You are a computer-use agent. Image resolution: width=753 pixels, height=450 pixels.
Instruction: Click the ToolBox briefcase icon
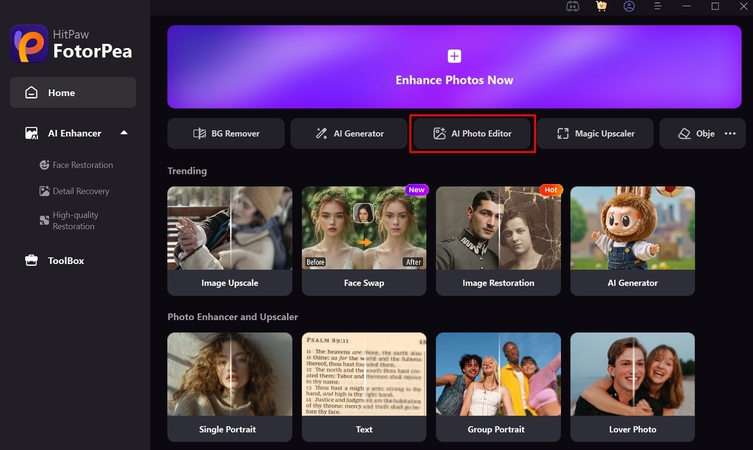tap(31, 260)
